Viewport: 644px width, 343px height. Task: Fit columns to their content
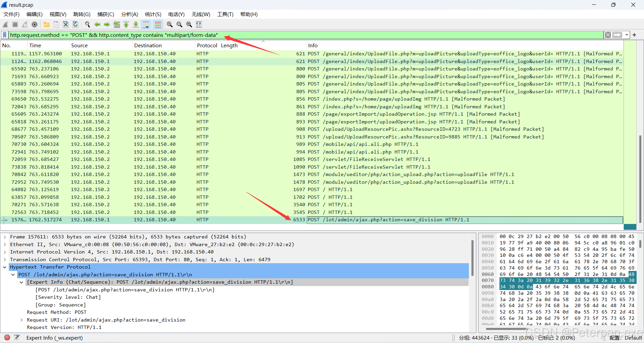point(199,24)
